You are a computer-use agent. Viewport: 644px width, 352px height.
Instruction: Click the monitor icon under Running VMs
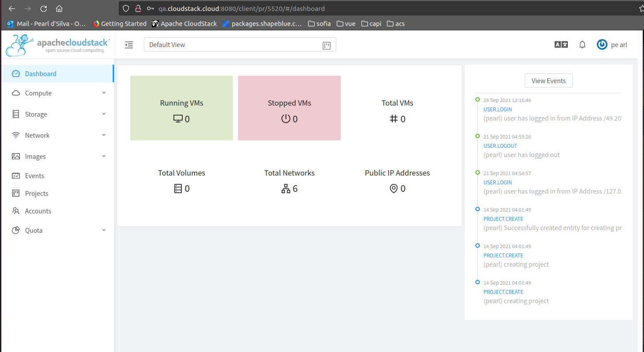pyautogui.click(x=178, y=119)
